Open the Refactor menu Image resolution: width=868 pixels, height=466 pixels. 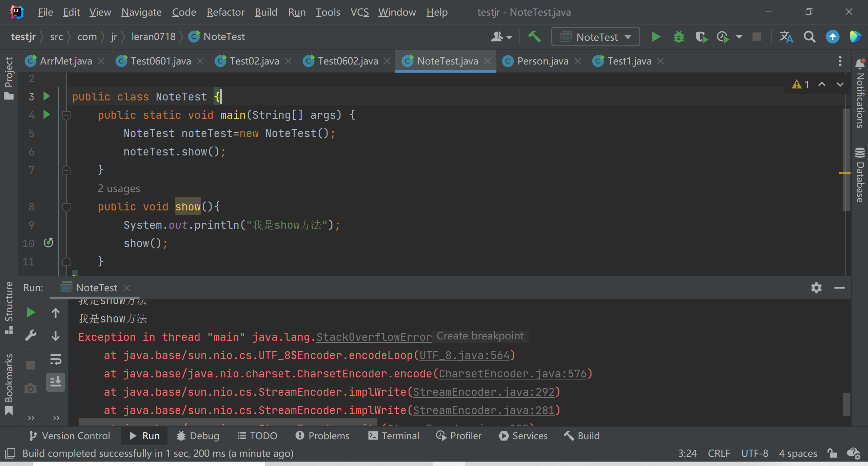(225, 12)
